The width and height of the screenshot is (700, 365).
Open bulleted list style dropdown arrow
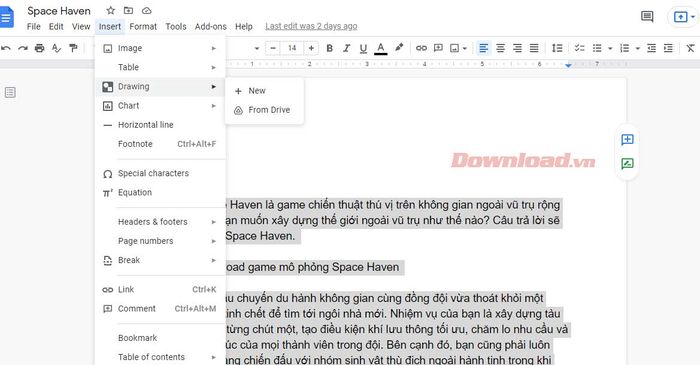(610, 48)
